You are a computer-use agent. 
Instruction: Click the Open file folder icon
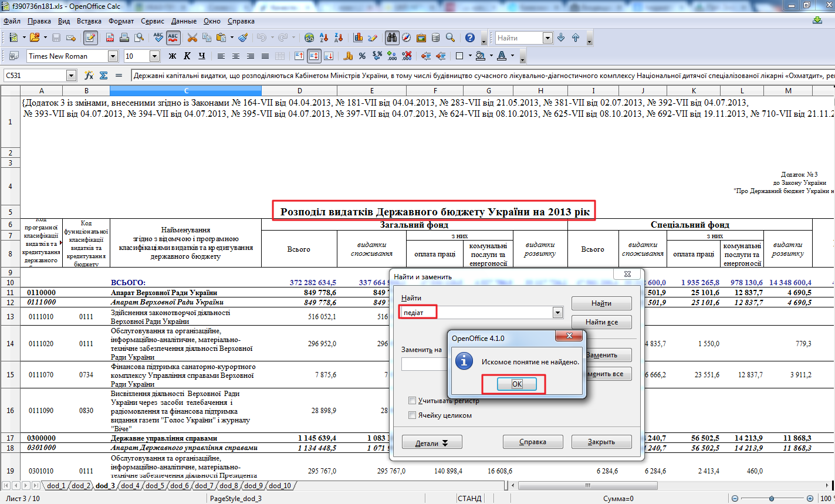[35, 38]
